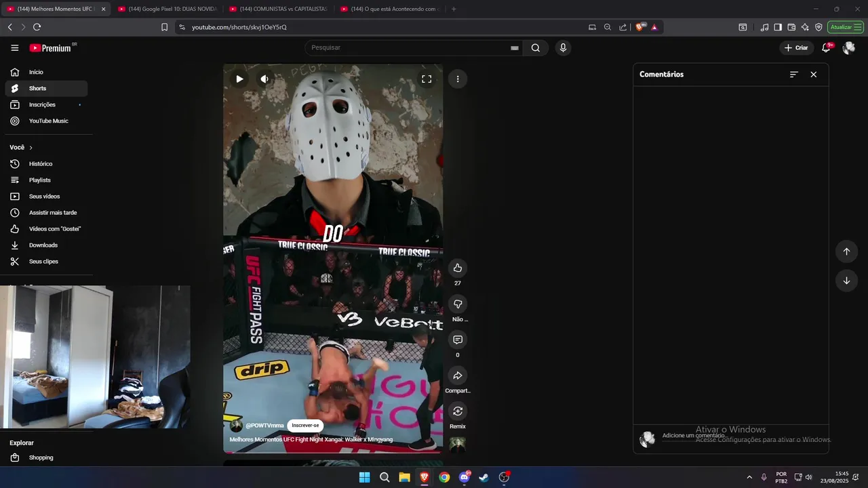
Task: Go back in browser history
Action: (9, 27)
